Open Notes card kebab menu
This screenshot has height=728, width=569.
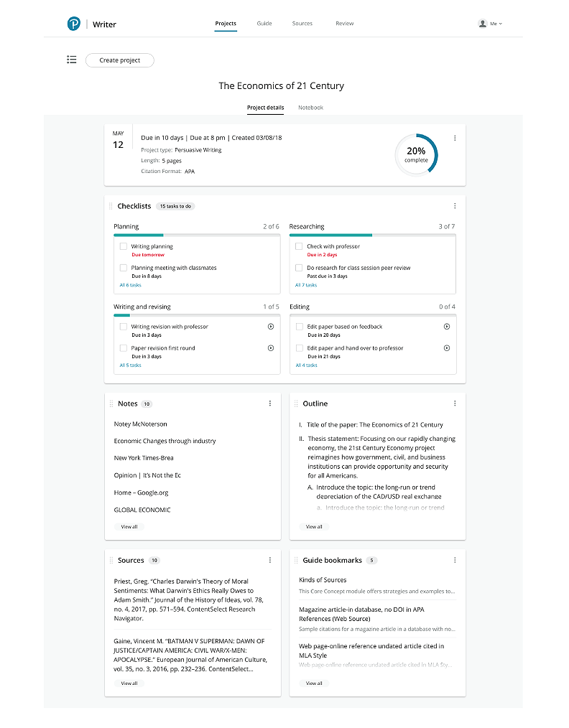pos(270,403)
